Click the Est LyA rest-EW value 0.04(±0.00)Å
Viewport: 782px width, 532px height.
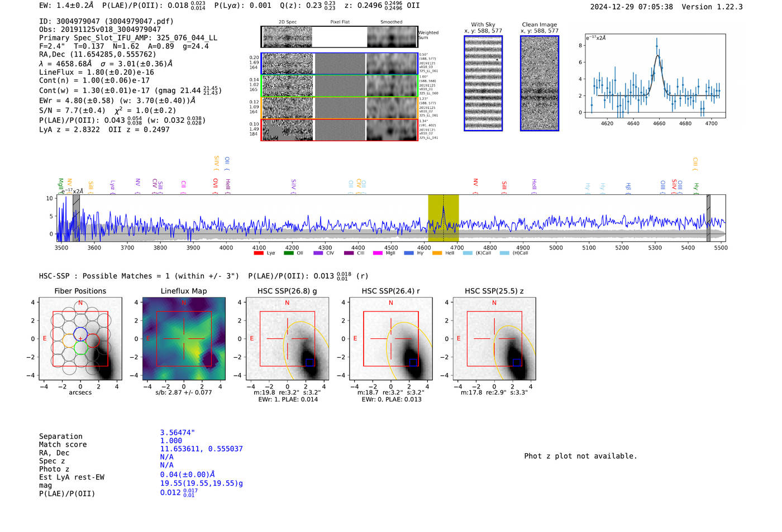pyautogui.click(x=188, y=475)
